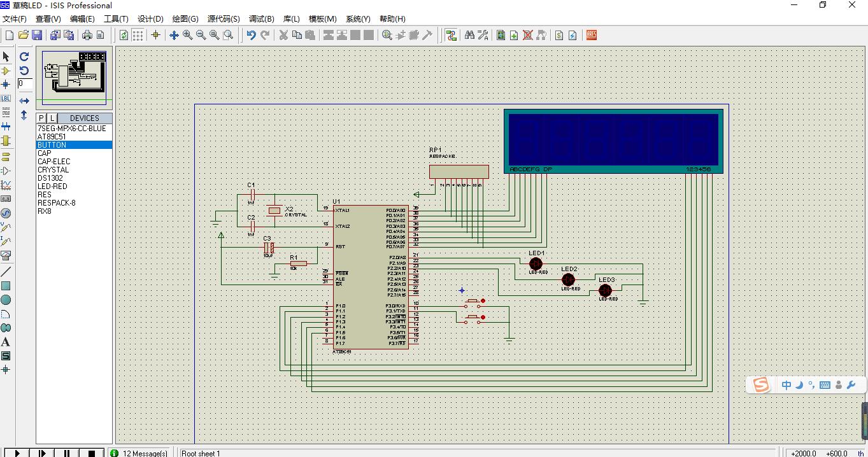Save the current design

pos(37,35)
